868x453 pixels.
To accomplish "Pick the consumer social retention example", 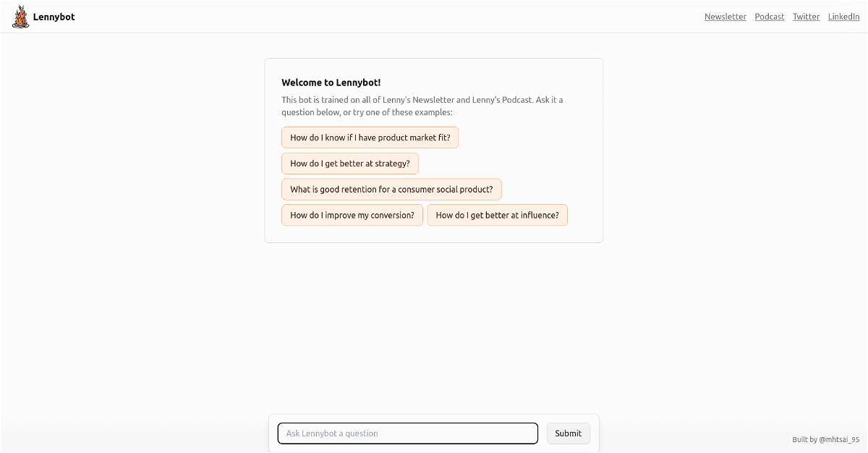I will click(x=391, y=190).
